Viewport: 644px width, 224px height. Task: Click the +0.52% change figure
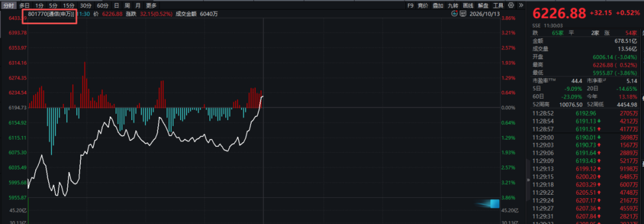pyautogui.click(x=627, y=13)
